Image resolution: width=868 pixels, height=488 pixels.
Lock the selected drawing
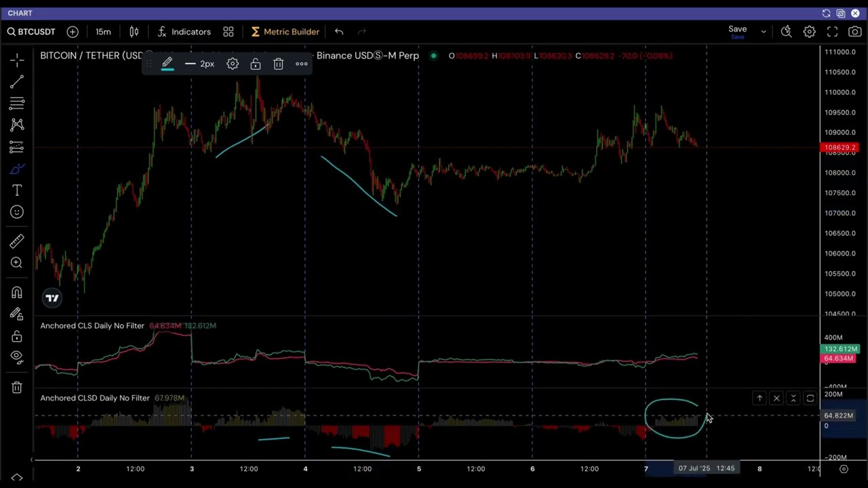[256, 64]
